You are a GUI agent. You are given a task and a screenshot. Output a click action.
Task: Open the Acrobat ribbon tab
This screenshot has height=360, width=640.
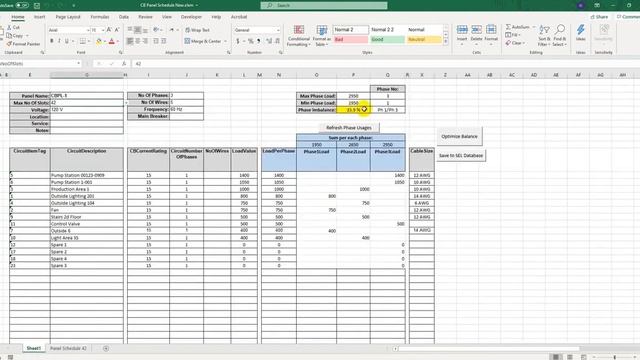tap(239, 17)
